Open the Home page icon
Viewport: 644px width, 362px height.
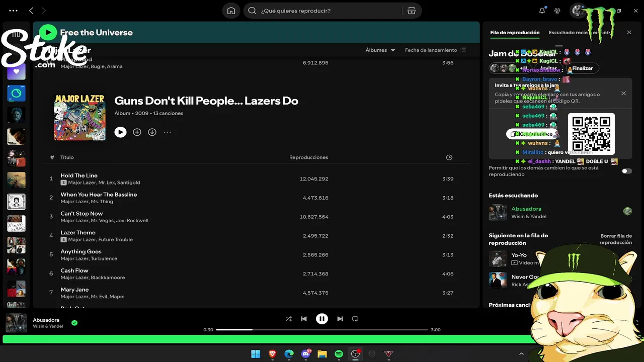231,11
